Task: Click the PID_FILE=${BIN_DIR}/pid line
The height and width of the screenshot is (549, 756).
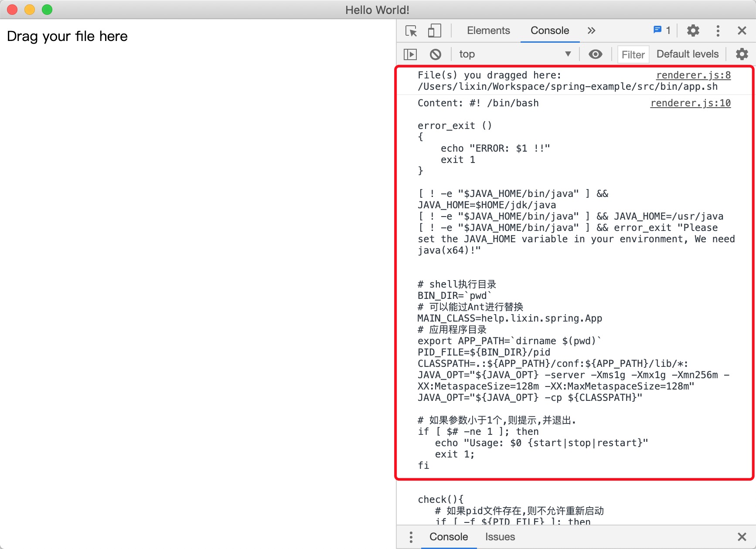Action: pyautogui.click(x=484, y=352)
